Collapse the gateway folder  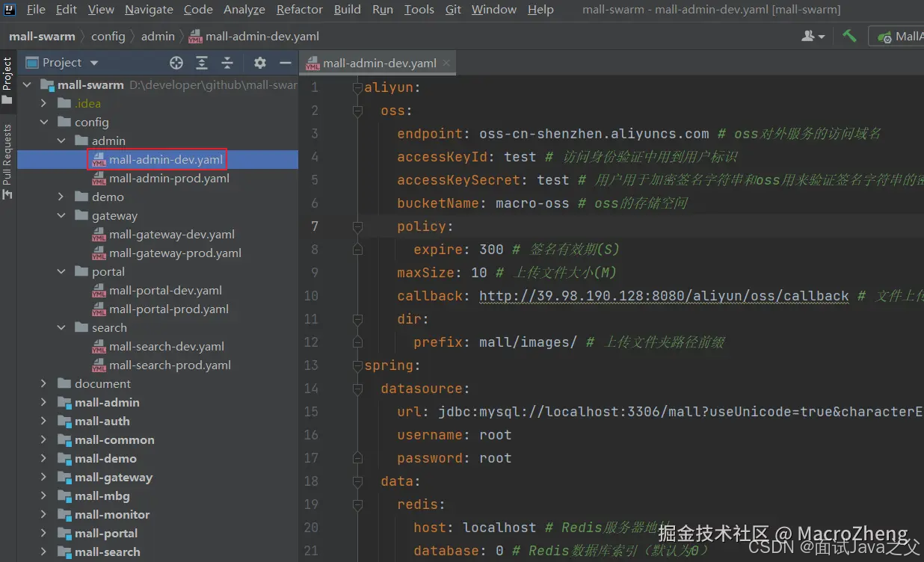[x=61, y=215]
